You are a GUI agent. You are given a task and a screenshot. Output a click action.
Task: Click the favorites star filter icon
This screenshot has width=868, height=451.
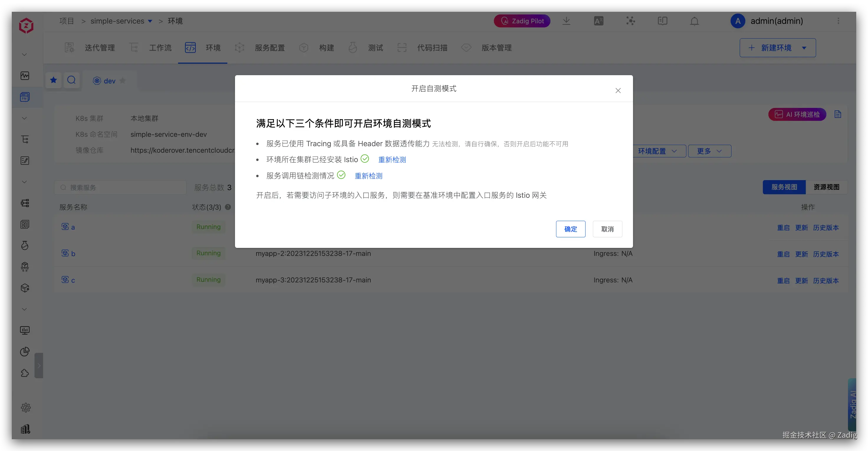tap(54, 80)
